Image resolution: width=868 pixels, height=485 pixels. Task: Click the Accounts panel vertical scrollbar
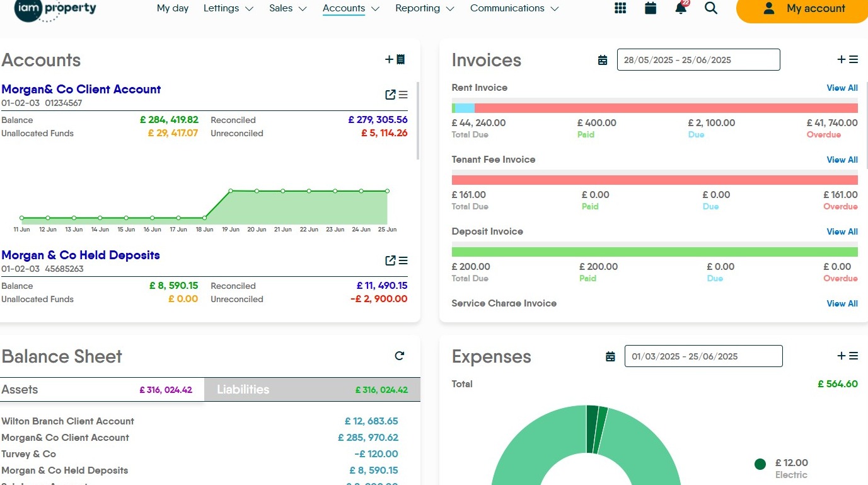tap(419, 120)
